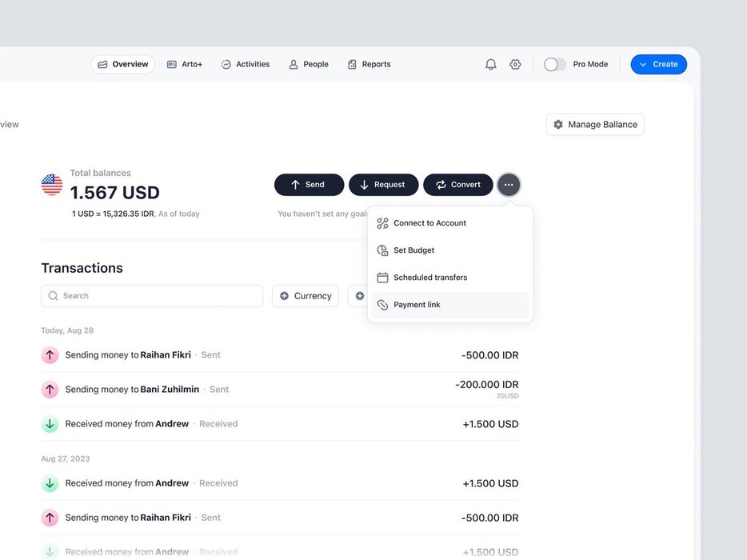Screen dimensions: 747x560
Task: Click the magnifier icon in the search field
Action: (x=54, y=296)
